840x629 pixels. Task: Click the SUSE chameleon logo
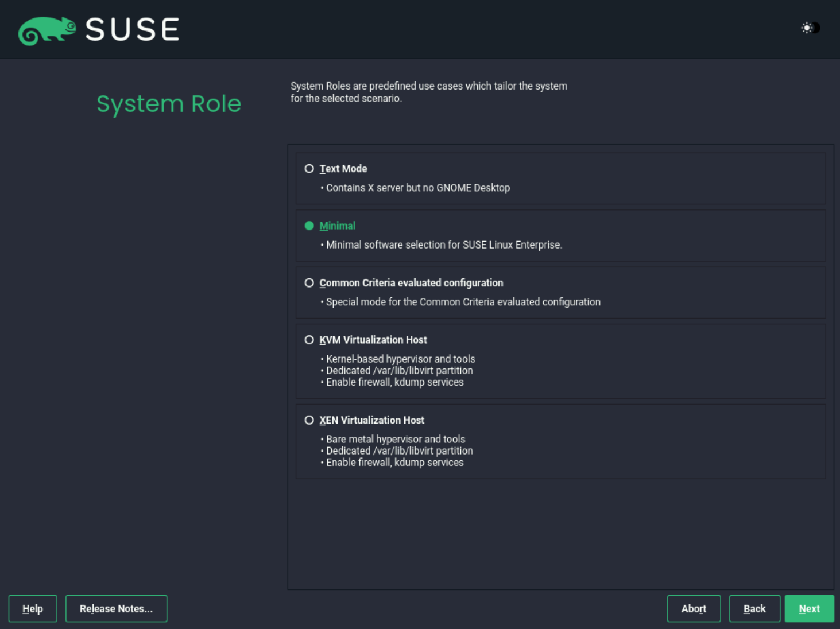click(47, 30)
